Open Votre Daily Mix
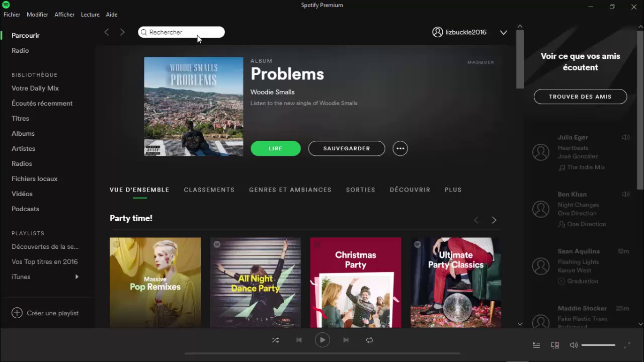644x362 pixels. 35,88
